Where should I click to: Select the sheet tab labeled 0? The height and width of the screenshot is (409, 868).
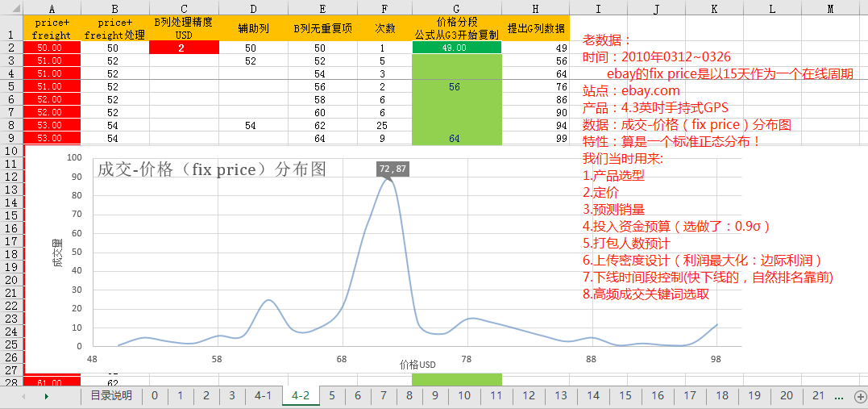pyautogui.click(x=154, y=396)
